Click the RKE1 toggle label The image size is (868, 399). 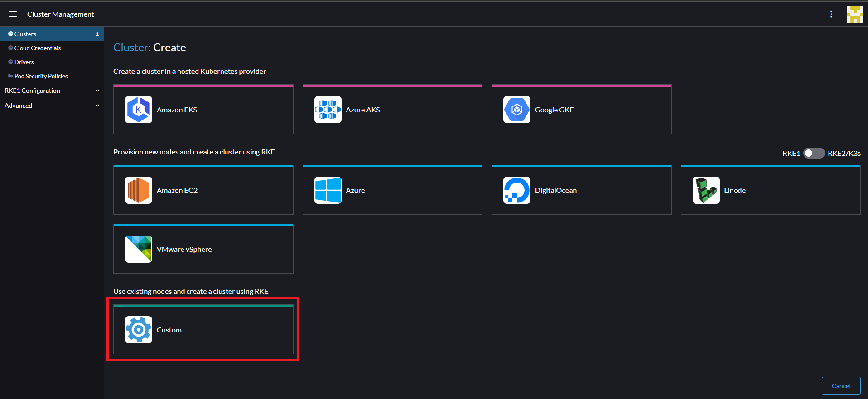coord(791,153)
